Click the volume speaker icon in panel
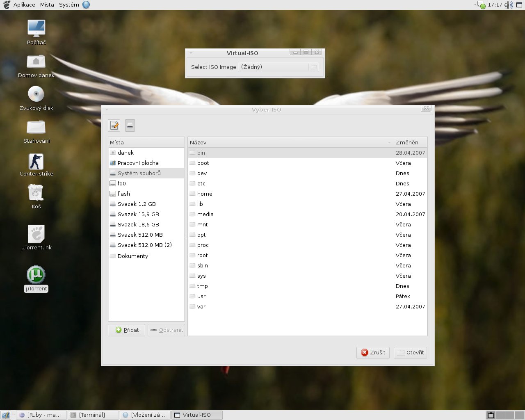 coord(508,5)
